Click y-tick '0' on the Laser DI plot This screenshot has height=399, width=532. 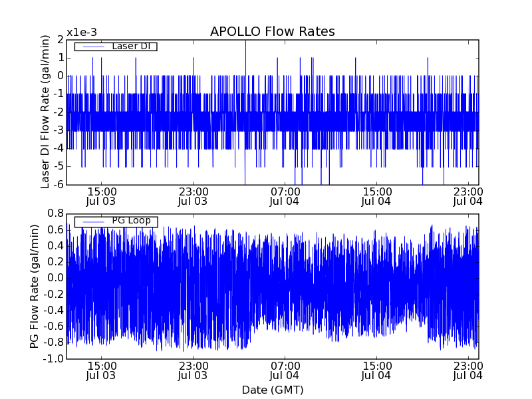pyautogui.click(x=61, y=76)
